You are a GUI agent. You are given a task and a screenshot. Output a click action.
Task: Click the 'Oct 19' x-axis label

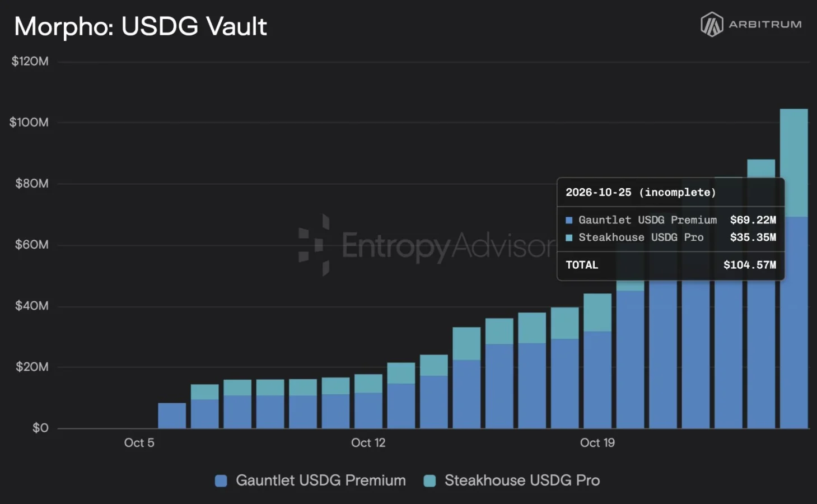click(597, 443)
